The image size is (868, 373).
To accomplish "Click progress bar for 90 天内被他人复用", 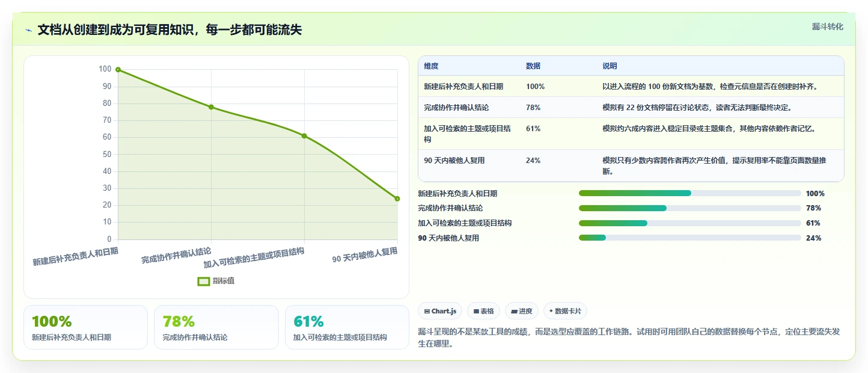I will tap(689, 238).
